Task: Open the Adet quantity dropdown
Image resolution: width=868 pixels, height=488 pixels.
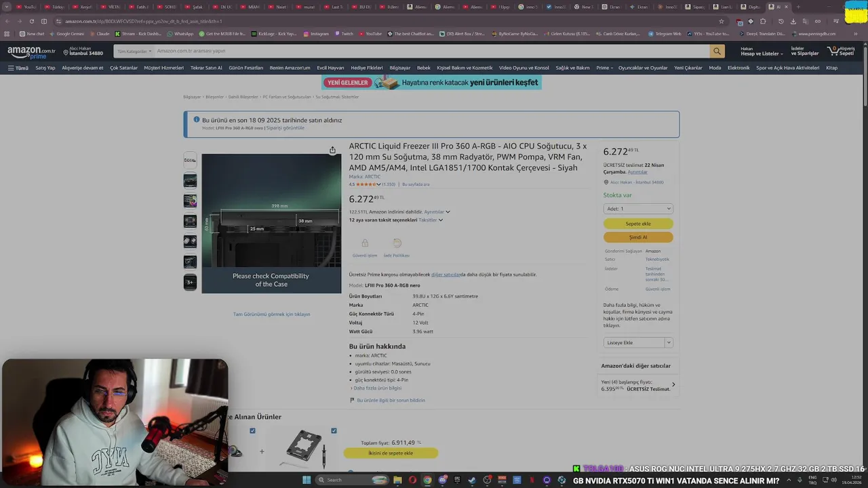Action: click(638, 209)
